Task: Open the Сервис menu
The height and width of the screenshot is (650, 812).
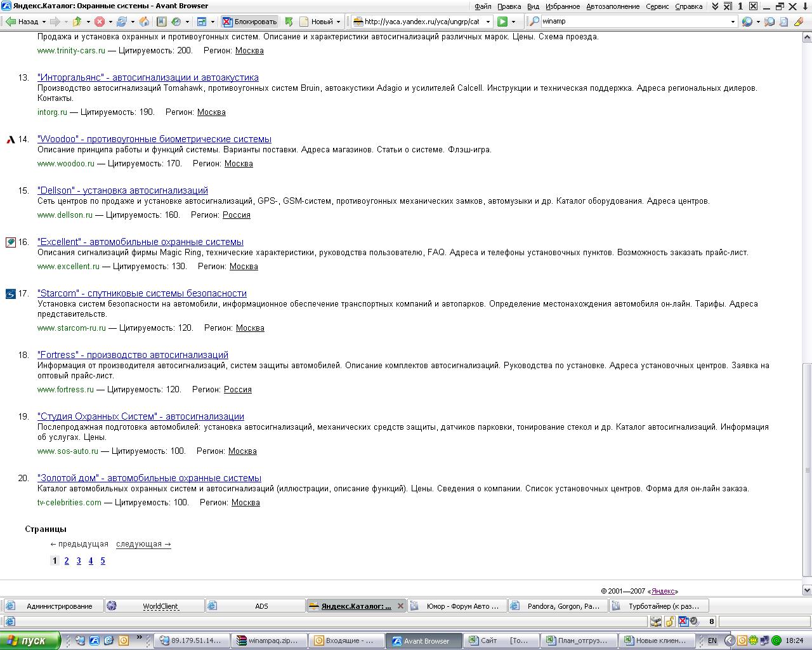Action: pos(657,6)
